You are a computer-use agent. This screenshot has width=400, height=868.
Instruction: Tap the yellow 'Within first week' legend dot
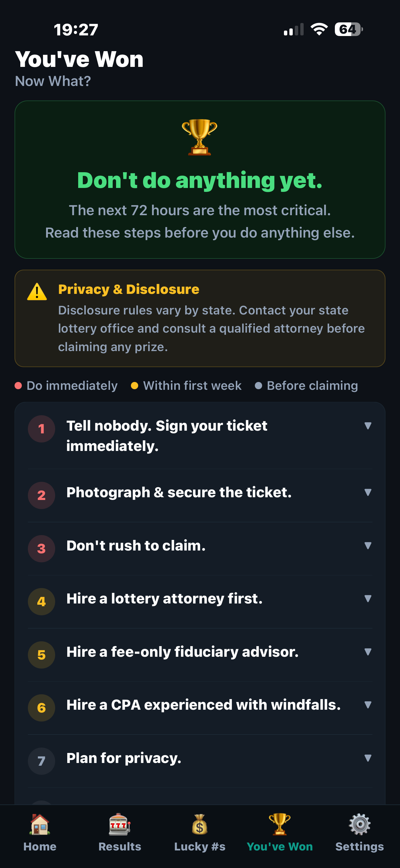point(135,386)
